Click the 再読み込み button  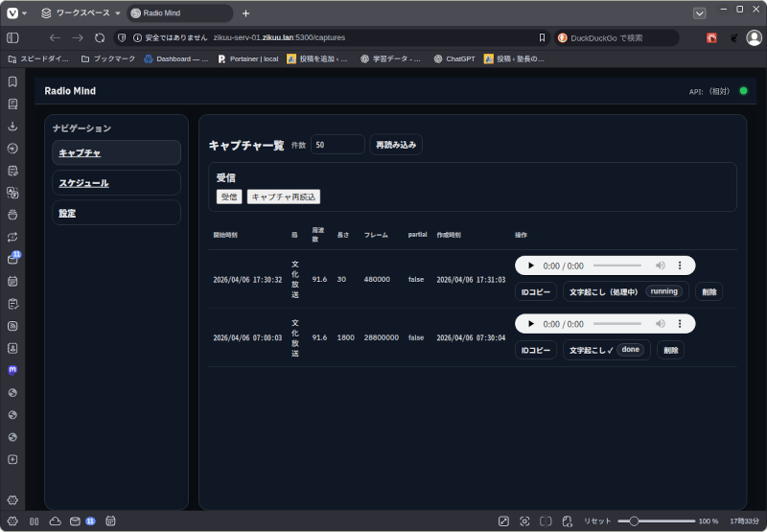click(396, 145)
